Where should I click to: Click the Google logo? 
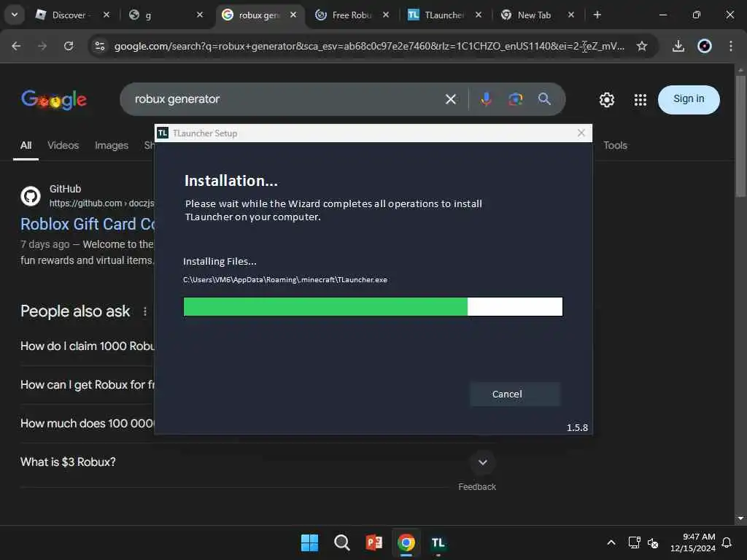(54, 99)
